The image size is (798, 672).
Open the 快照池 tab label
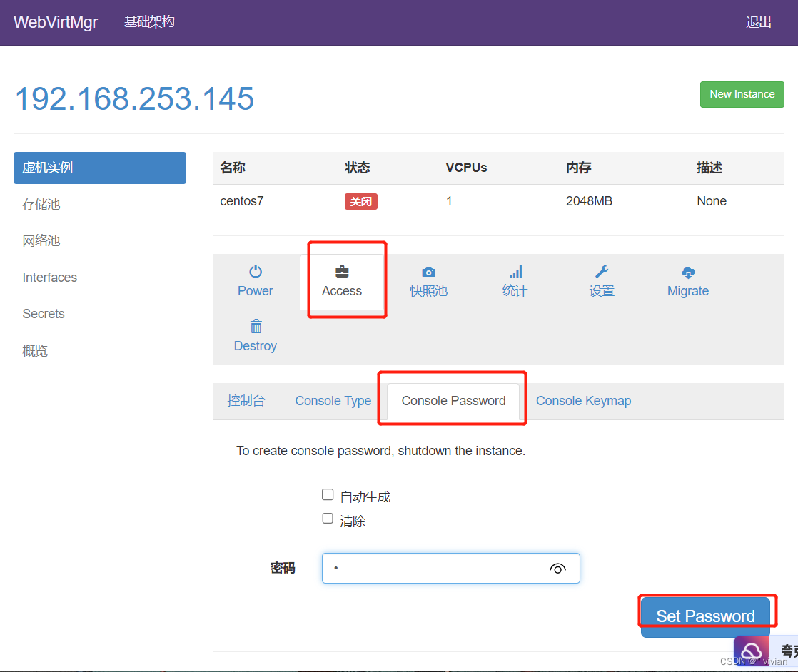(428, 291)
